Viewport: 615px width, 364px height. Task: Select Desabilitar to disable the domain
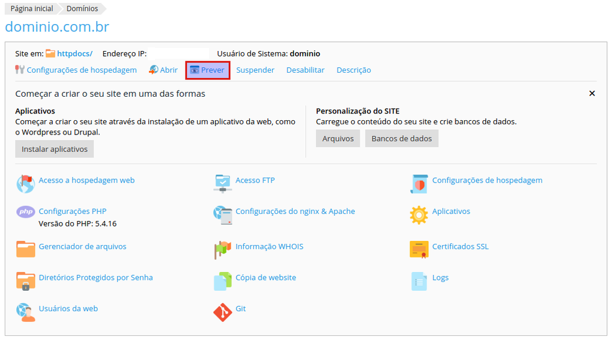(x=305, y=70)
